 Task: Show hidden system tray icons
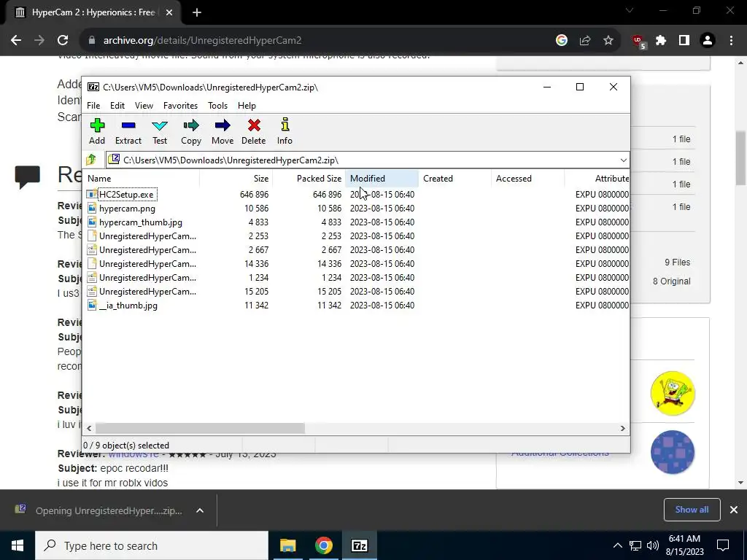coord(617,545)
